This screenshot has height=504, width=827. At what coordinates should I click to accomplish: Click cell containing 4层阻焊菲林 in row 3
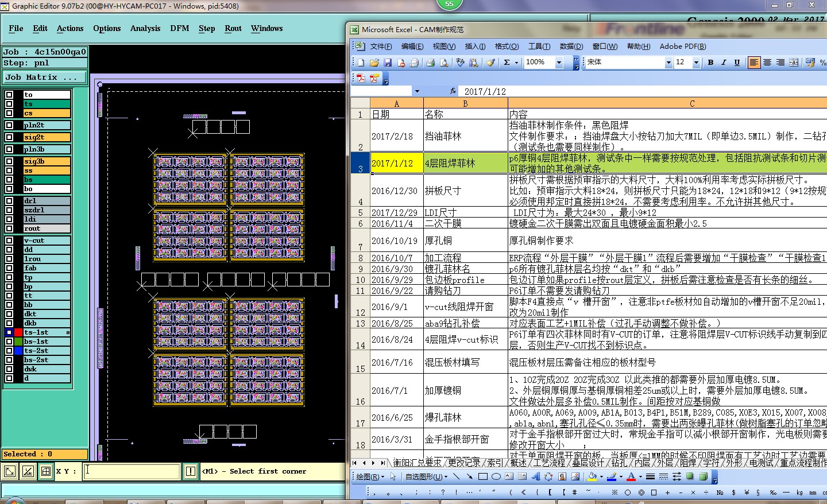coord(465,163)
